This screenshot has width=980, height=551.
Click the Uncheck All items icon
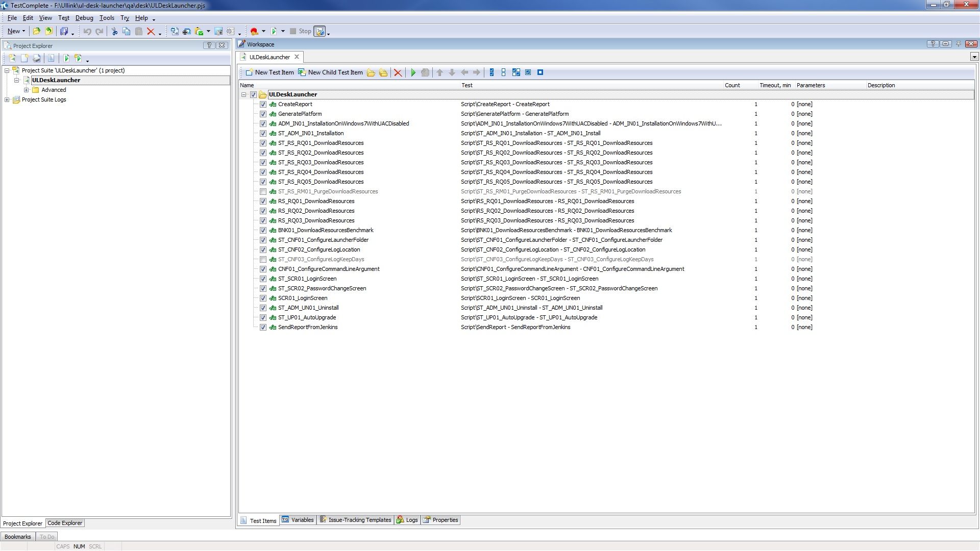(503, 72)
